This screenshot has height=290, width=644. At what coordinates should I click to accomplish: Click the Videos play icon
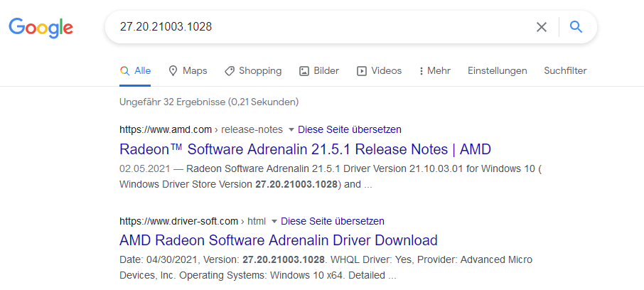pyautogui.click(x=361, y=71)
